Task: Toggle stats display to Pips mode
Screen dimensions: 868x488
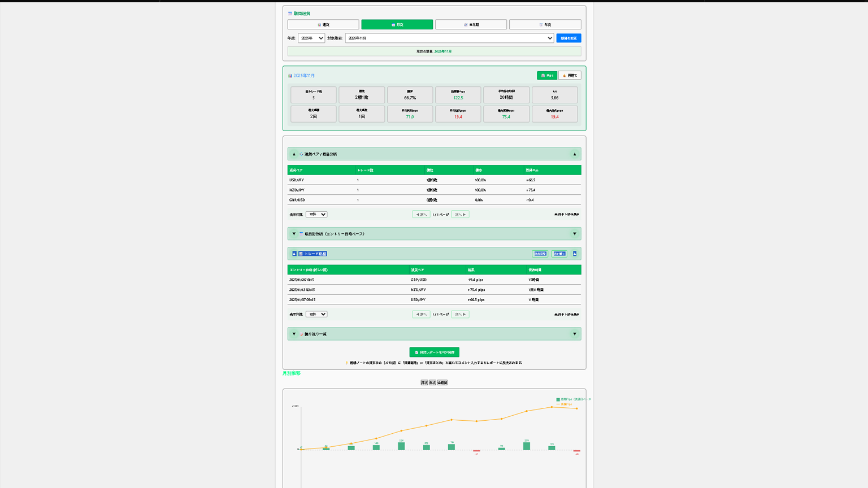Action: pyautogui.click(x=546, y=75)
